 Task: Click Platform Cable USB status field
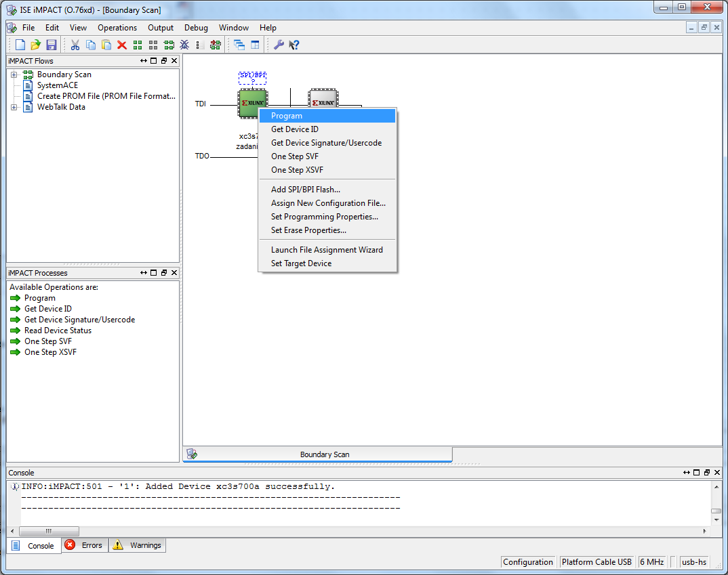(x=596, y=562)
